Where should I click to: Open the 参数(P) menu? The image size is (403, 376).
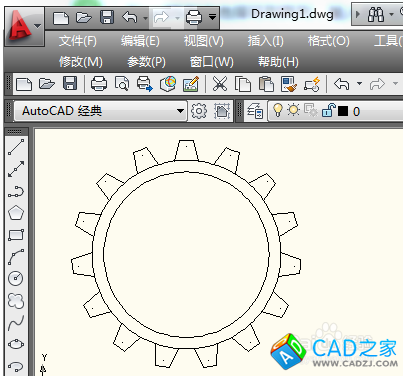coord(146,62)
